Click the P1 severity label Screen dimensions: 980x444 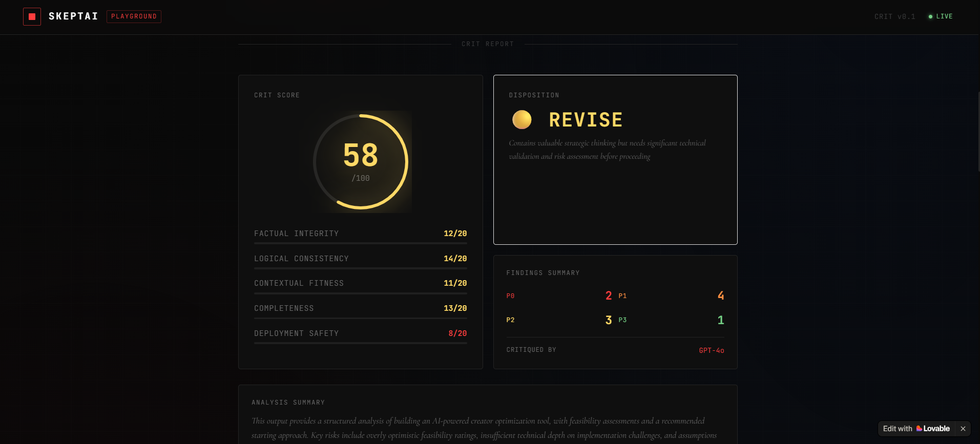tap(622, 296)
